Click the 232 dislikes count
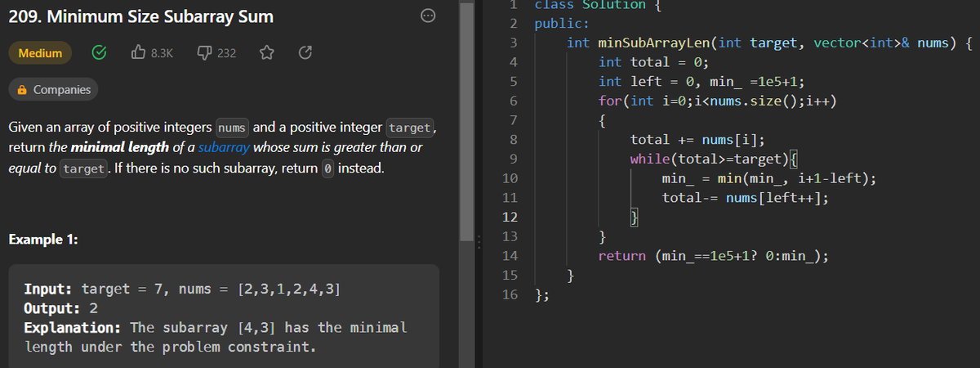The width and height of the screenshot is (980, 368). pos(227,53)
